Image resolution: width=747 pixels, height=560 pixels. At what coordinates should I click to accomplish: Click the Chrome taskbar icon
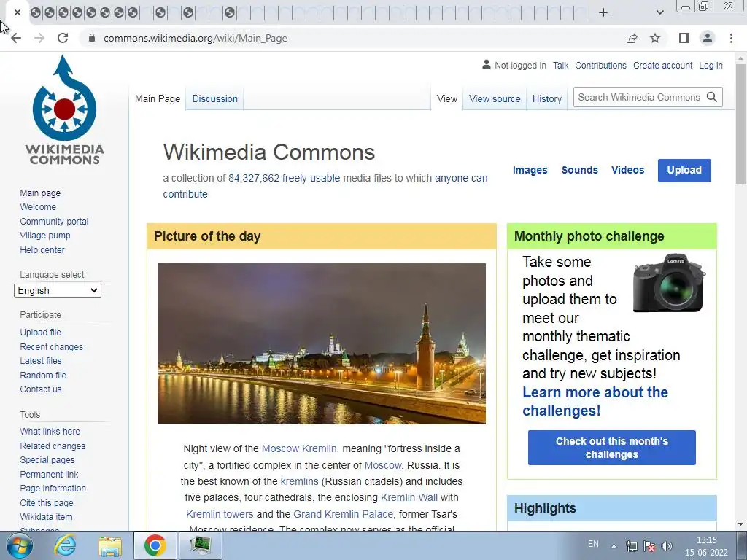tap(155, 545)
